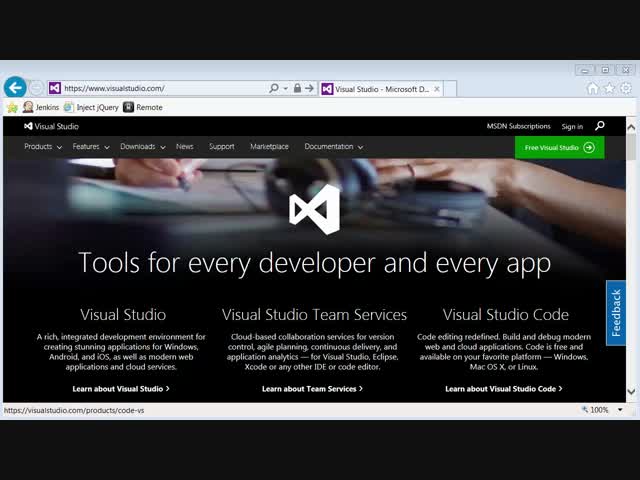Open the blue Feedback side tab
640x480 pixels.
point(616,313)
